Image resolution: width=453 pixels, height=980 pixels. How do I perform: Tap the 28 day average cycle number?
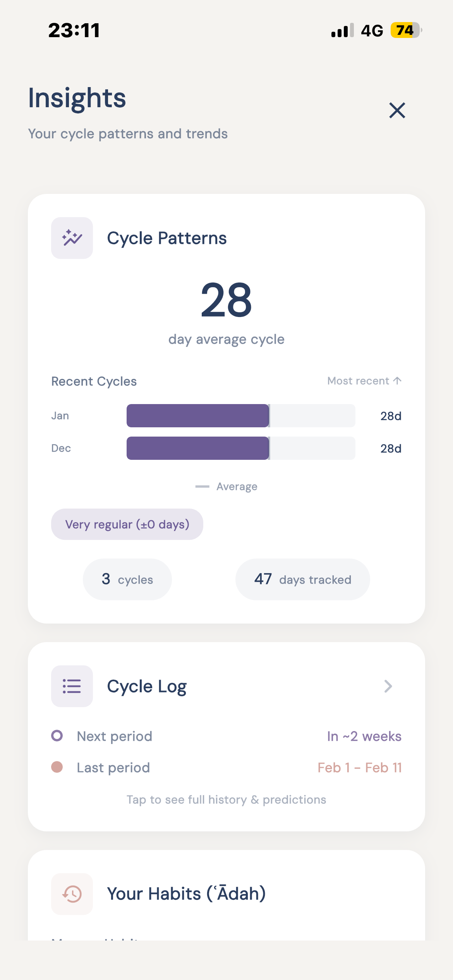(226, 300)
